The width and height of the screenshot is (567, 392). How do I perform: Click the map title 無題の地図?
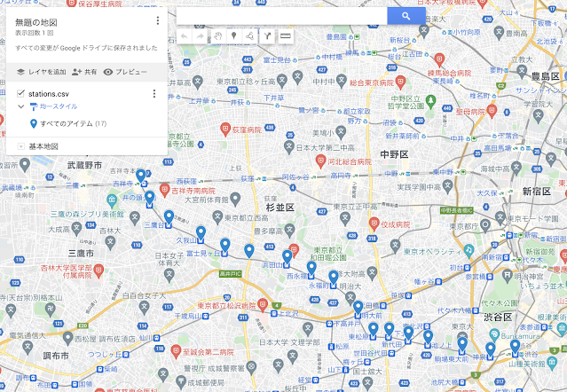[x=36, y=23]
